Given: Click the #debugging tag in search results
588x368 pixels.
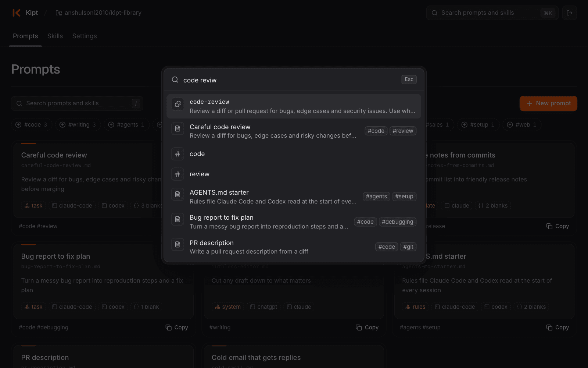Looking at the screenshot, I should [x=397, y=222].
